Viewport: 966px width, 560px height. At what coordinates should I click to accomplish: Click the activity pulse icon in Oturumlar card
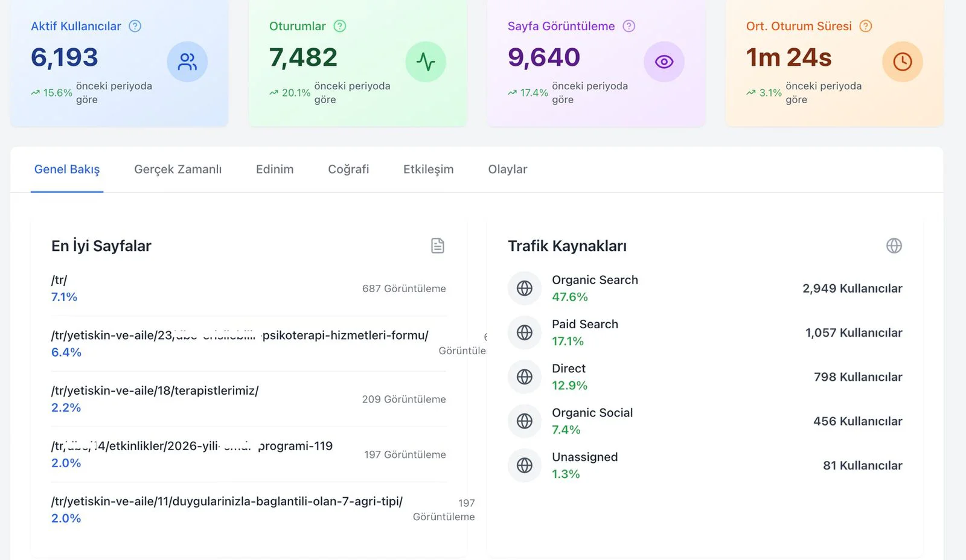tap(426, 62)
